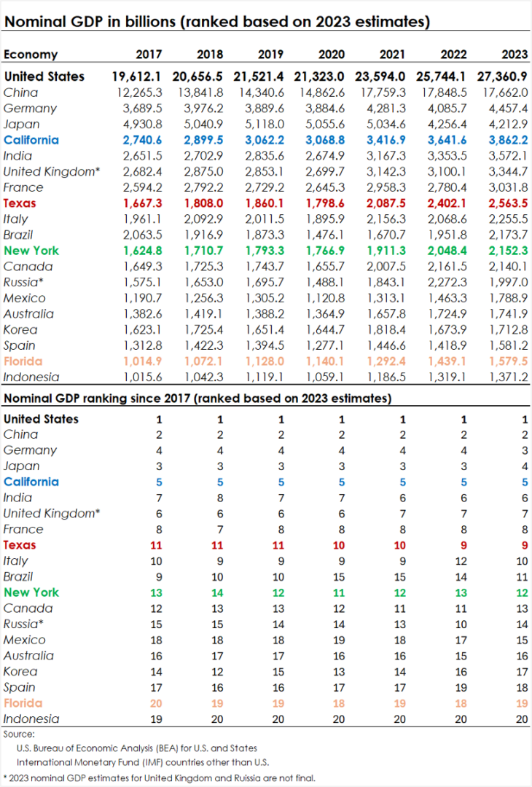Select the 2017 column header
Viewport: 532px width, 787px height.
click(x=149, y=54)
